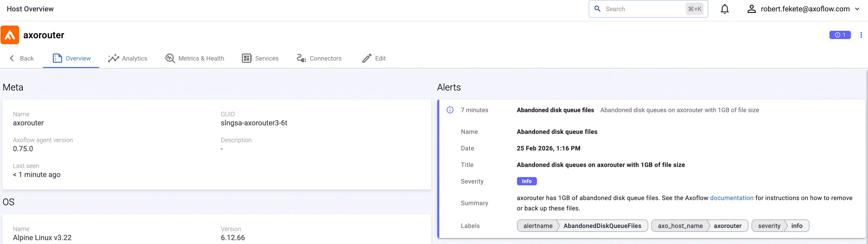Viewport: 868px width, 244px height.
Task: Open the Analytics tab
Action: [x=127, y=58]
